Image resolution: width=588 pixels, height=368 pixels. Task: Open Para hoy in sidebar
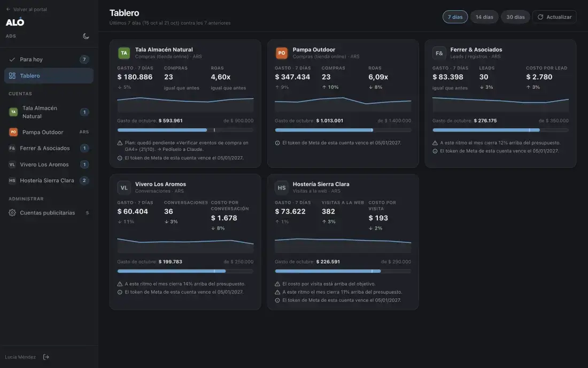coord(49,59)
